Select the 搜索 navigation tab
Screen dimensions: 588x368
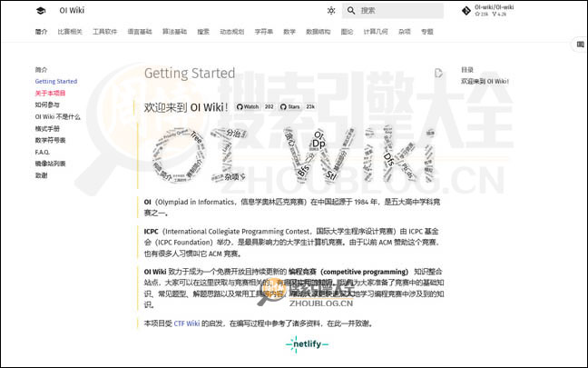(203, 32)
